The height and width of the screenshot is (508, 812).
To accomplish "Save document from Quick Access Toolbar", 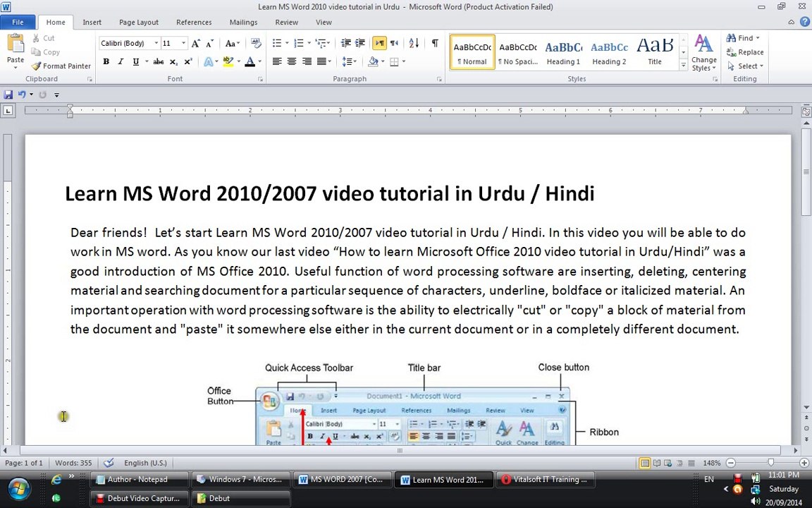I will pos(8,95).
